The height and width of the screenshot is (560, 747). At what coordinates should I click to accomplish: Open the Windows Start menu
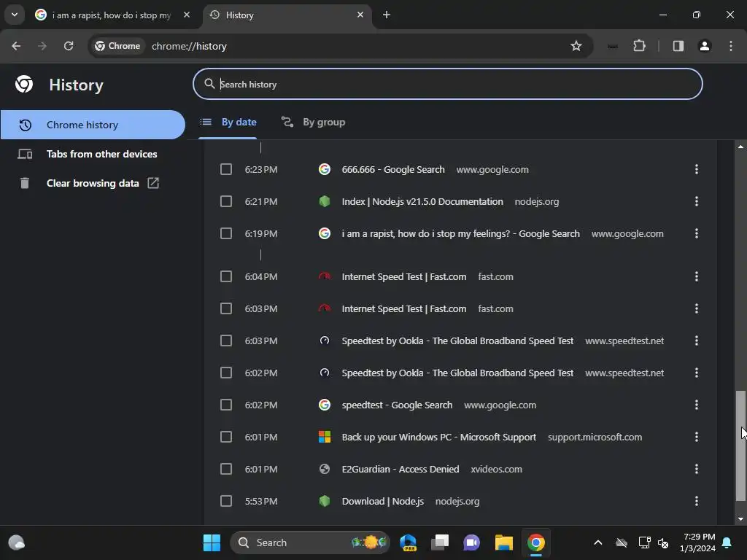click(212, 542)
